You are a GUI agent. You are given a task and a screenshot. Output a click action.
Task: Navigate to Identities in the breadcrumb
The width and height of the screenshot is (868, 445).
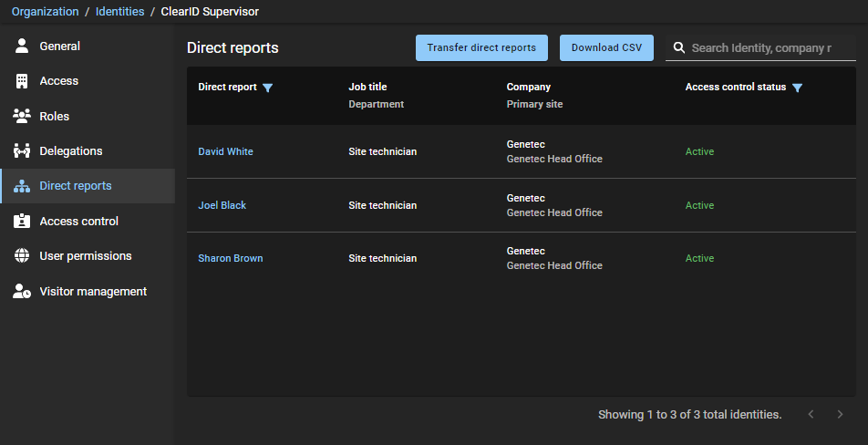pyautogui.click(x=119, y=12)
